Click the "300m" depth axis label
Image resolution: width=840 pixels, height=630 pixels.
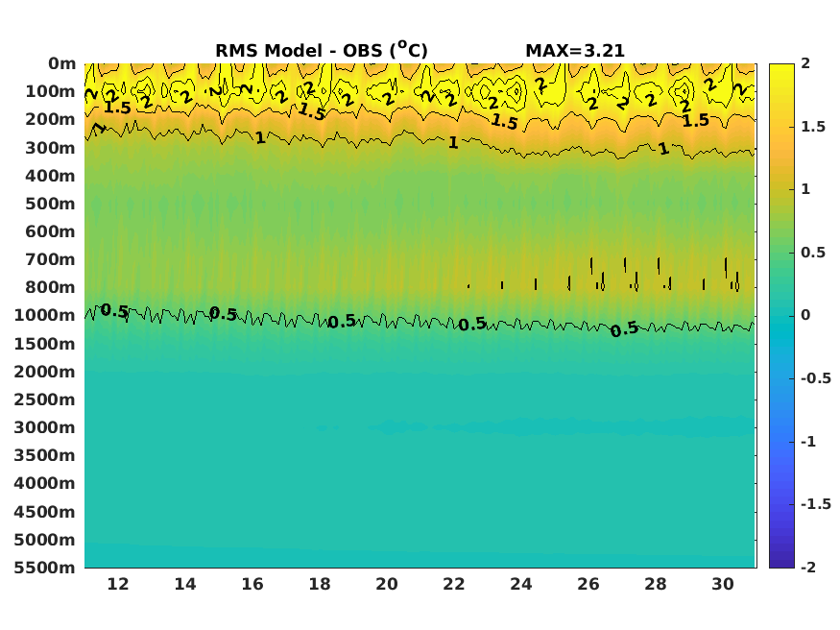coord(50,148)
